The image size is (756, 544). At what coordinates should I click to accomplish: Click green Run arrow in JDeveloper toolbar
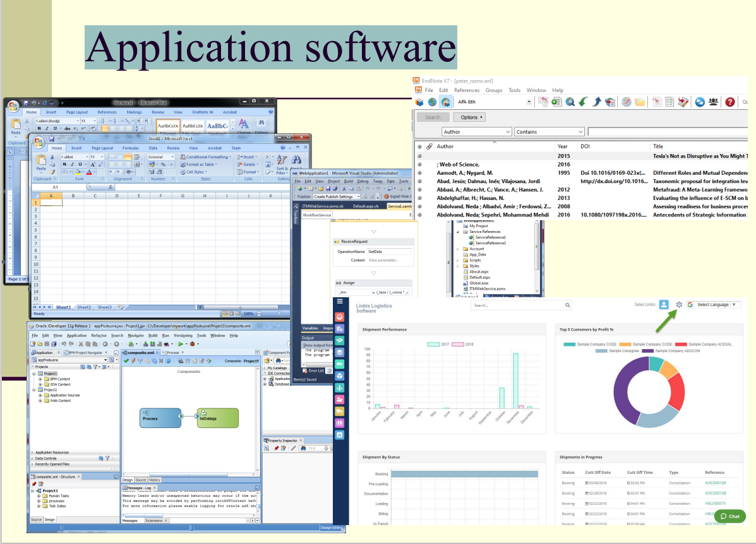(x=181, y=344)
